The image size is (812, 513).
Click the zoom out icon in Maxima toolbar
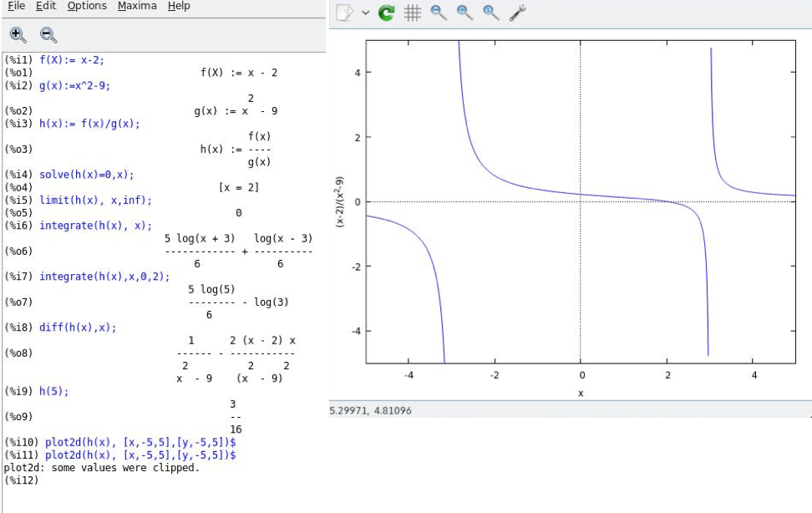[x=48, y=34]
